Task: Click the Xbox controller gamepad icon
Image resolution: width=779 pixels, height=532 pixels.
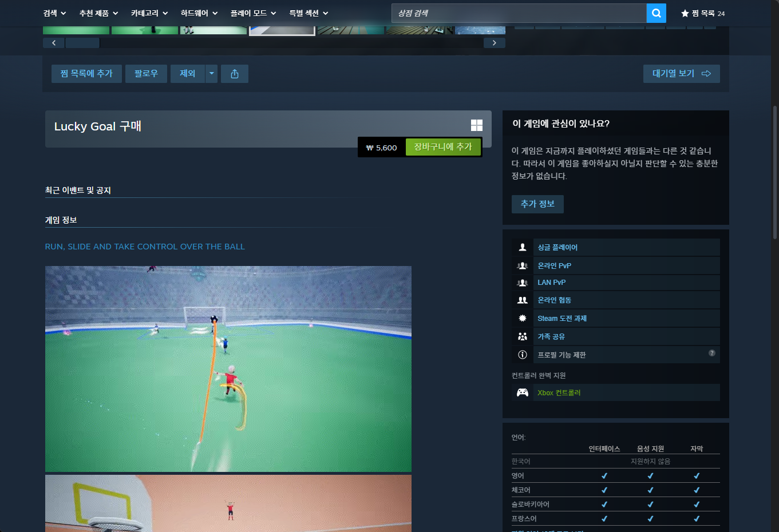Action: tap(523, 392)
